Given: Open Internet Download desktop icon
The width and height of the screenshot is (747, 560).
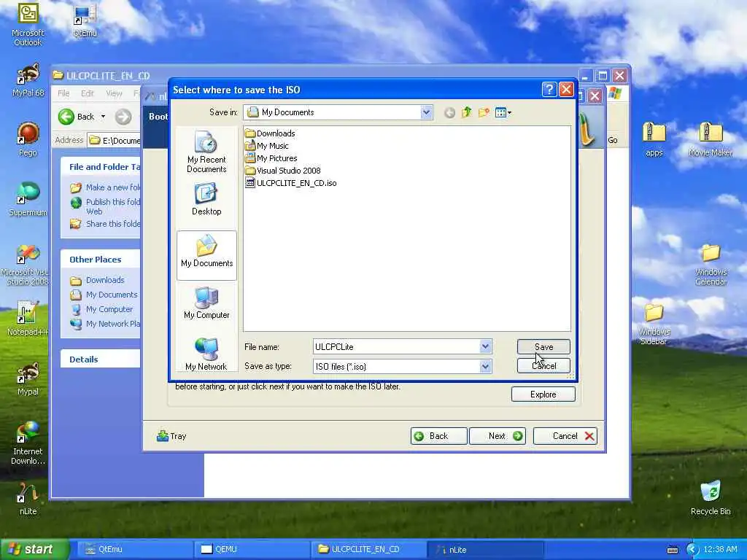Looking at the screenshot, I should coord(28,444).
